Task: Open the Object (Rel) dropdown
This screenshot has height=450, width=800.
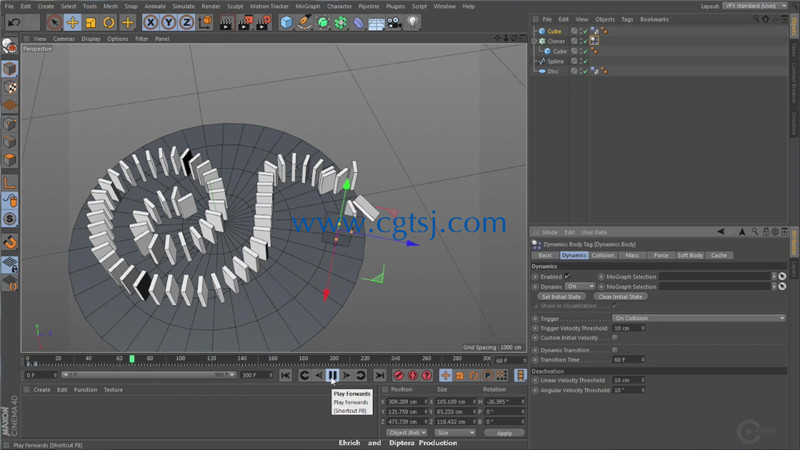Action: (x=406, y=433)
